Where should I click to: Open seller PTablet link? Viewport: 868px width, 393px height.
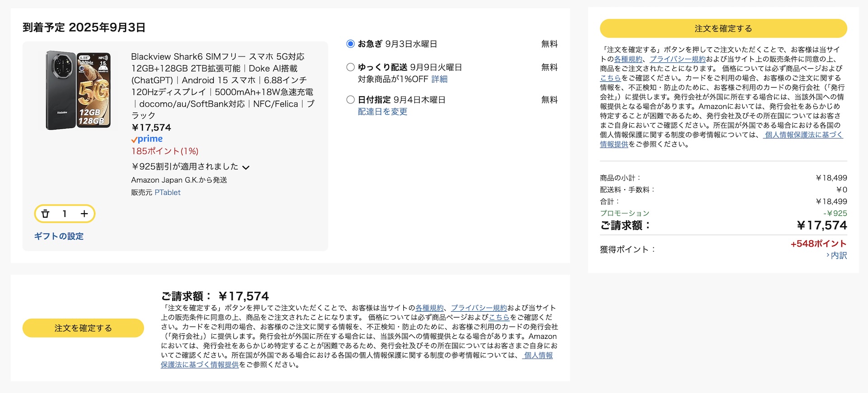[168, 192]
